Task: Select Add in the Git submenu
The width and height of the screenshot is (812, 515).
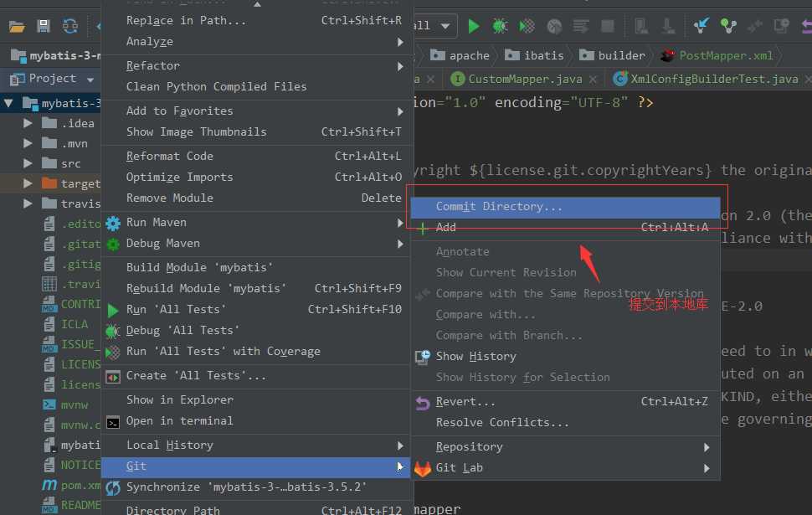Action: [566, 228]
